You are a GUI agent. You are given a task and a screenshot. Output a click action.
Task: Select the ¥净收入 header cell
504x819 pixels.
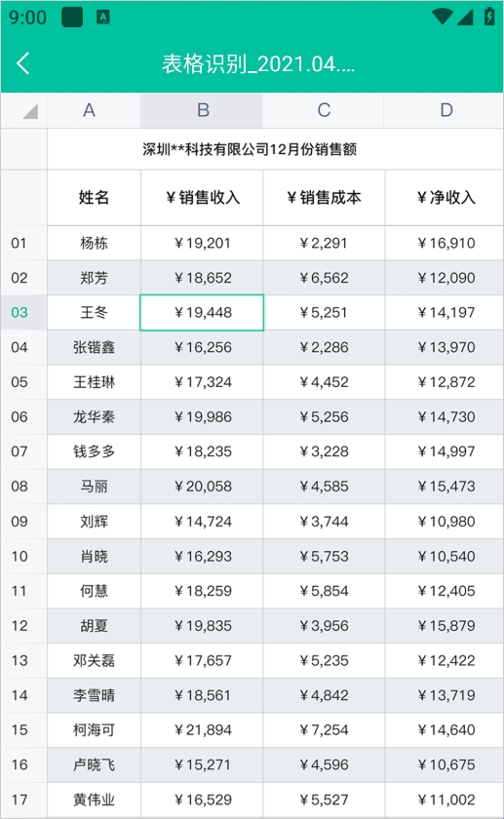click(445, 197)
